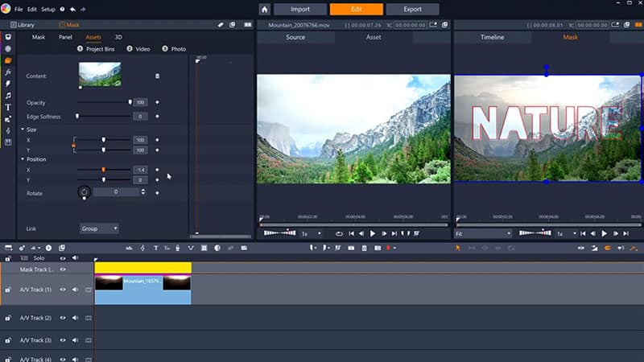Open the Fit zoom dropdown in timeline preview

click(482, 233)
